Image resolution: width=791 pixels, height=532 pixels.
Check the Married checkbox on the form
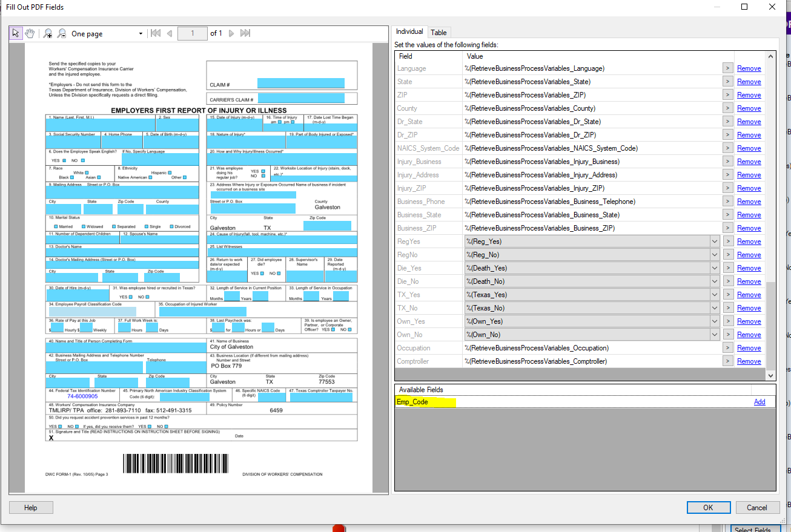point(56,226)
